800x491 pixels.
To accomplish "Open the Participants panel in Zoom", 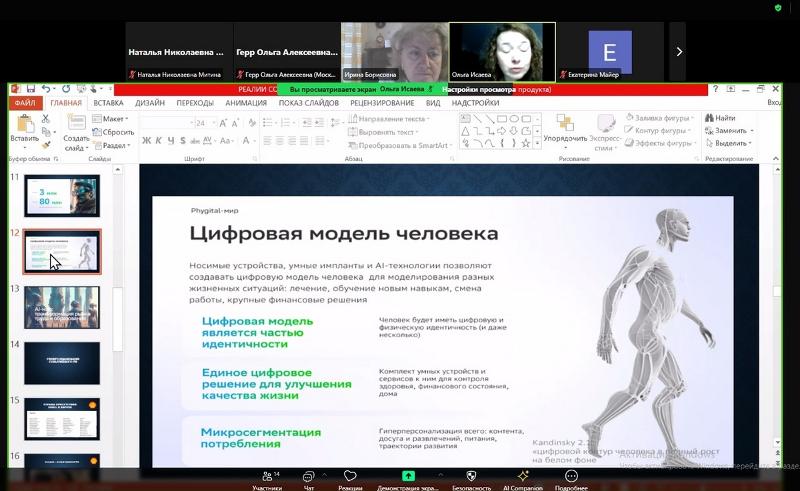I will pos(267,477).
